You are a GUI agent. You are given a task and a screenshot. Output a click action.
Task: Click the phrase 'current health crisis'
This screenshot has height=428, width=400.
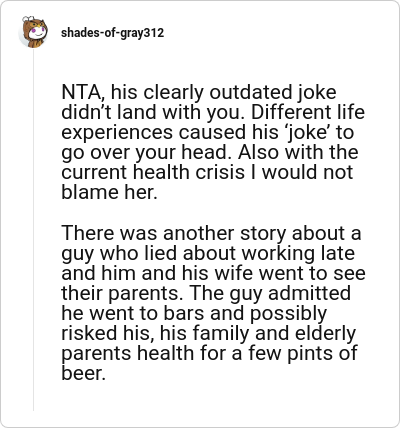pyautogui.click(x=153, y=172)
